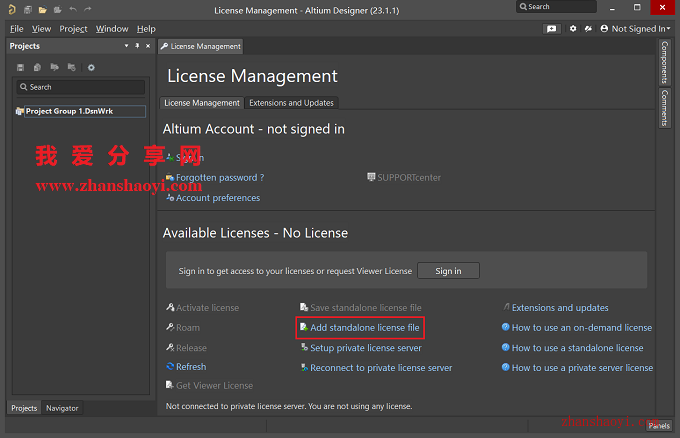Click the Save All icon in title bar
The image size is (680, 438).
[28, 10]
